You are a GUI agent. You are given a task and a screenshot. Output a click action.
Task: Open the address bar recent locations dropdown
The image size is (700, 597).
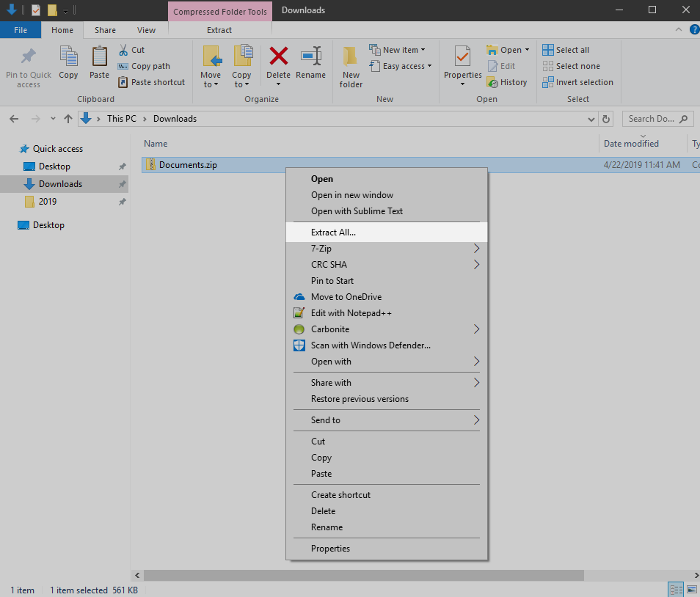(591, 118)
